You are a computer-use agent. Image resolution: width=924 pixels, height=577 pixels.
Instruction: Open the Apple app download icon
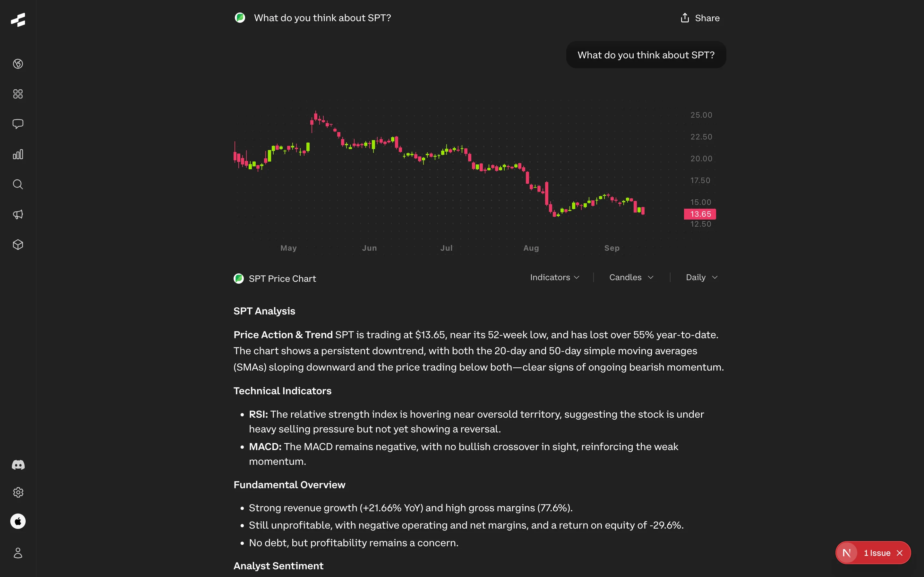pos(18,522)
